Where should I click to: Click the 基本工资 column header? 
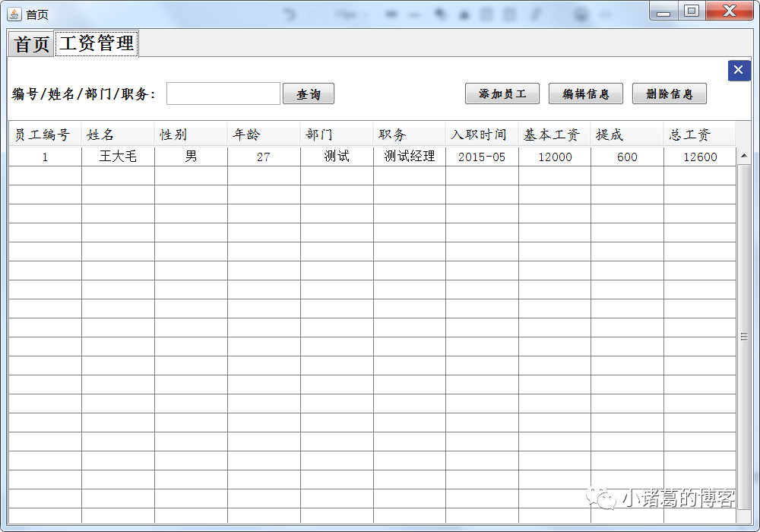pyautogui.click(x=555, y=135)
